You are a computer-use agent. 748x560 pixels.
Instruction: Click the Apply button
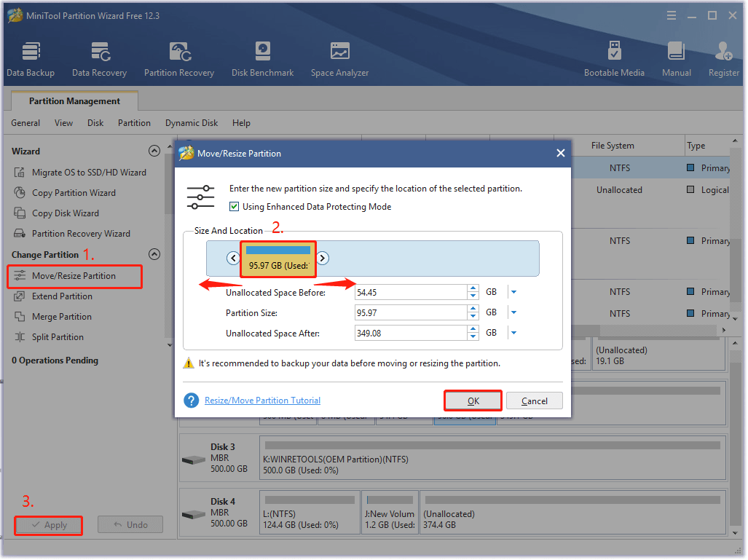pos(49,525)
